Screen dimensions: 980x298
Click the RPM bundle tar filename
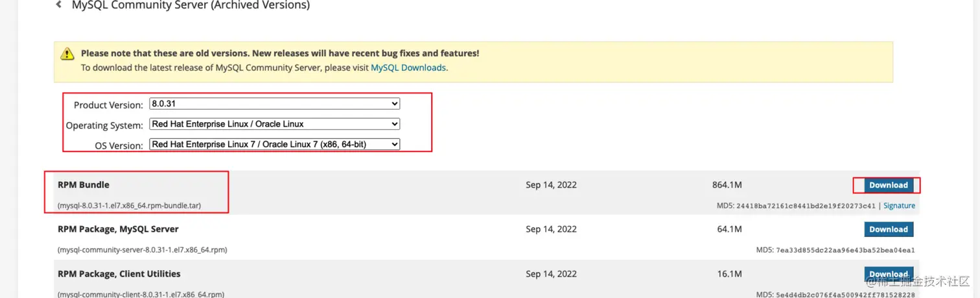(x=129, y=206)
